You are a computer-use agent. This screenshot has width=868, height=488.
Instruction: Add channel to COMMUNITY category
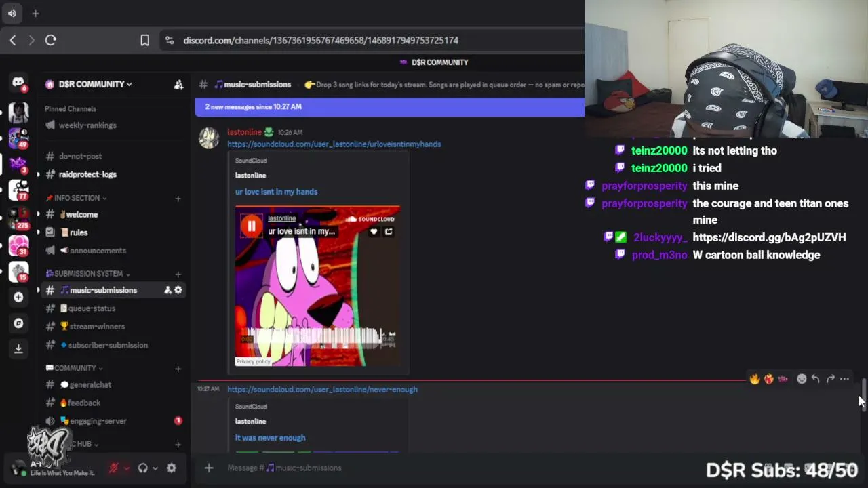tap(178, 369)
